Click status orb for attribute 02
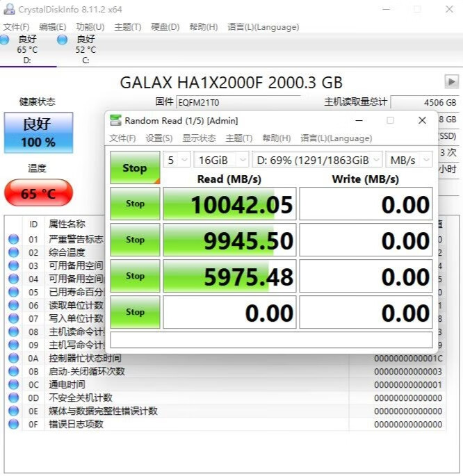The width and height of the screenshot is (463, 476). (13, 252)
